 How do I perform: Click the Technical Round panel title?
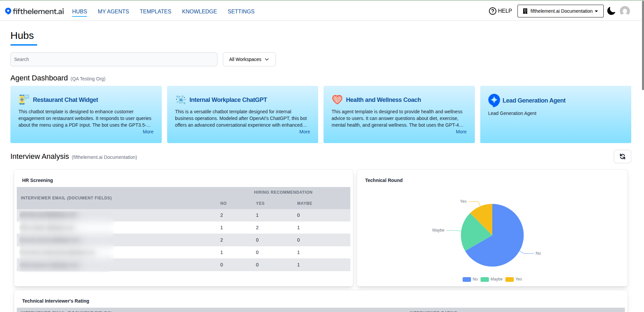click(x=384, y=180)
